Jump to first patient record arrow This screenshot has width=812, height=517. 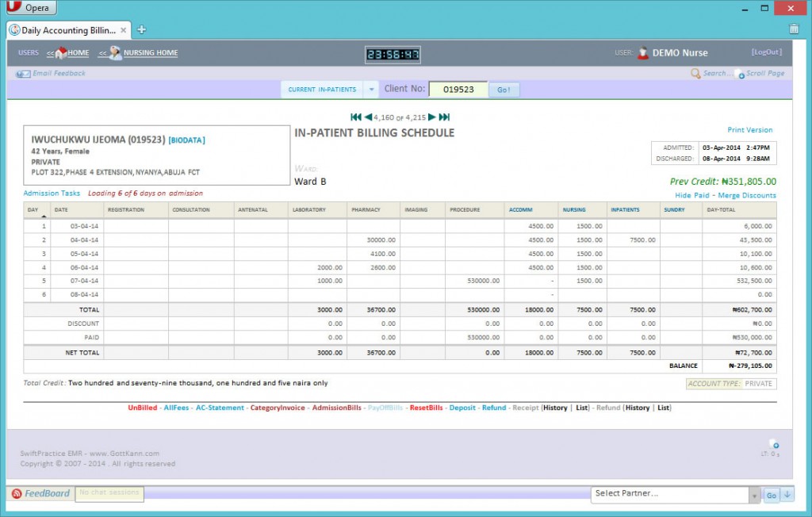[x=356, y=117]
